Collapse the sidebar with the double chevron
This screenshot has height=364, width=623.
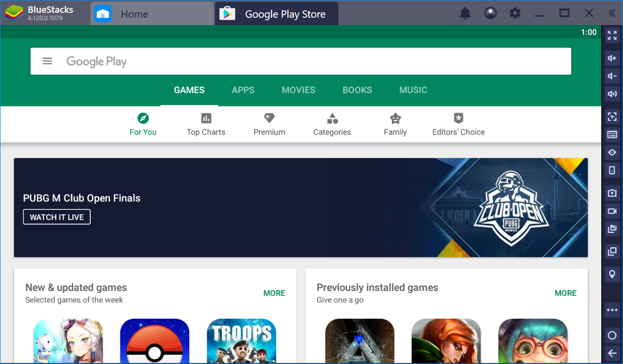pyautogui.click(x=612, y=13)
